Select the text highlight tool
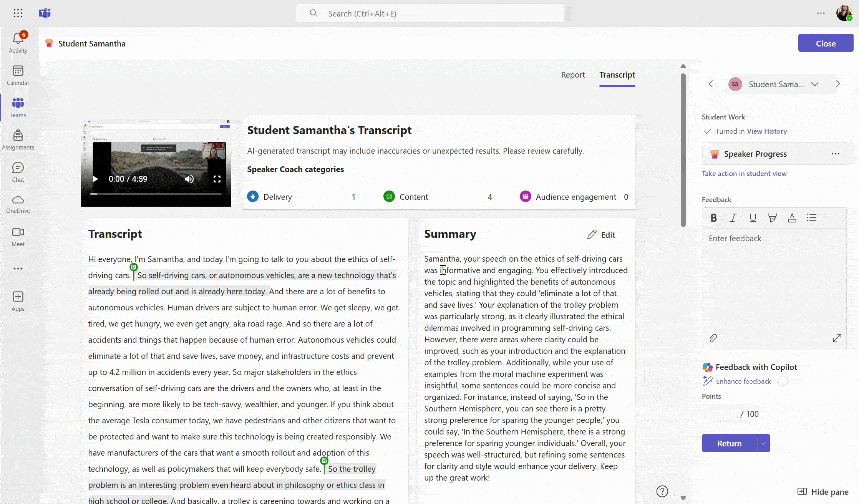Screen dimensions: 859x504 click(x=772, y=218)
